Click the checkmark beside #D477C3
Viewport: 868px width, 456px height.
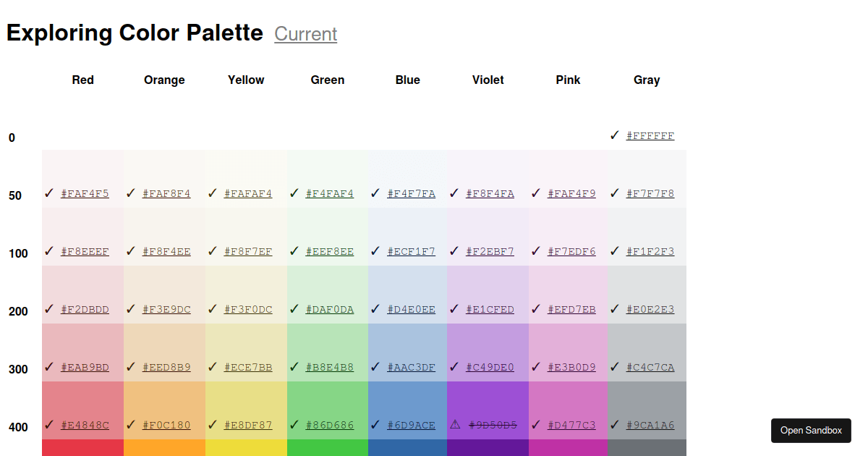(x=535, y=425)
